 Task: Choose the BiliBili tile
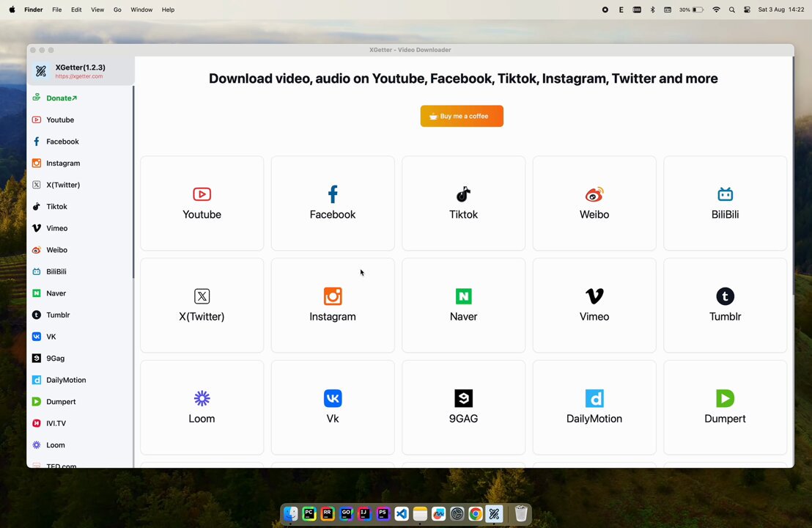tap(725, 203)
